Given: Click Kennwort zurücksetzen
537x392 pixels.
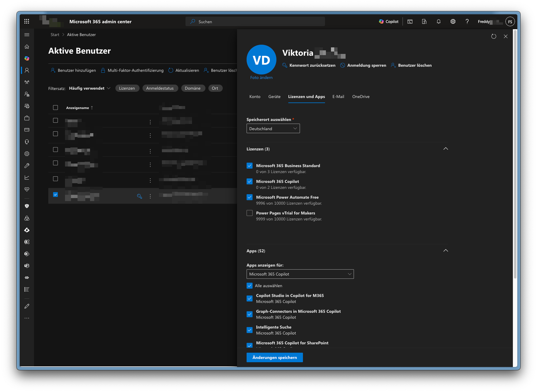Looking at the screenshot, I should (309, 65).
